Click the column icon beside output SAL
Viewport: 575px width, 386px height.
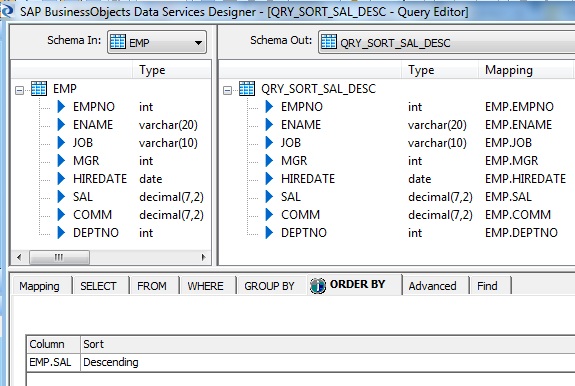click(x=269, y=196)
